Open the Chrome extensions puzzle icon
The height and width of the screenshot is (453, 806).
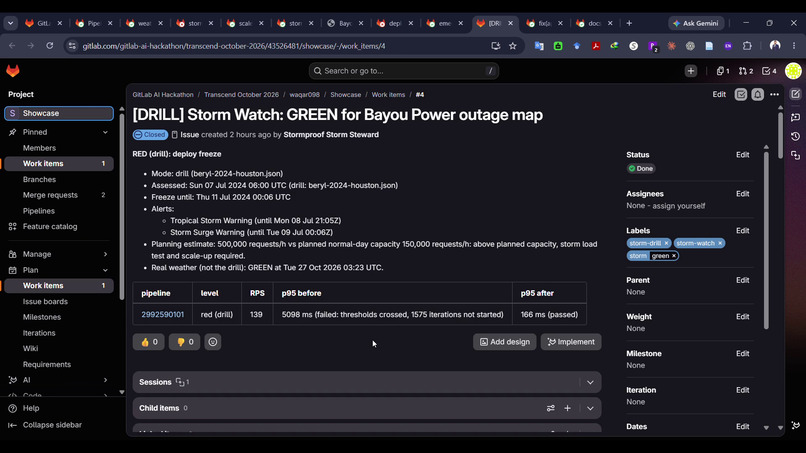tap(747, 46)
